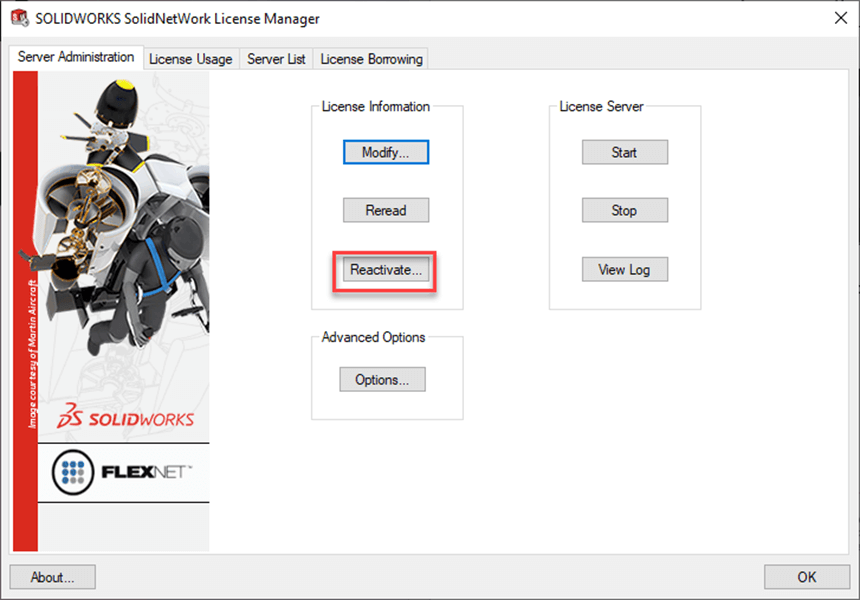Stop the SolidNetWork license server
The height and width of the screenshot is (600, 860).
pos(624,210)
